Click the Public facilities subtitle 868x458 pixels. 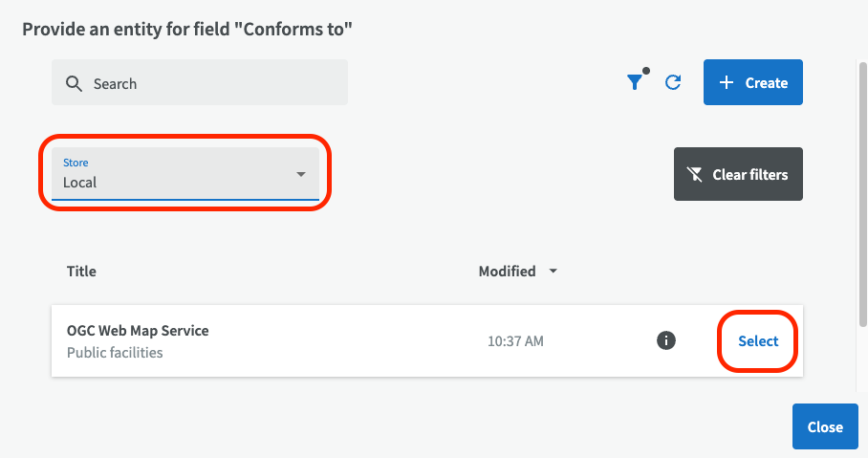point(115,353)
